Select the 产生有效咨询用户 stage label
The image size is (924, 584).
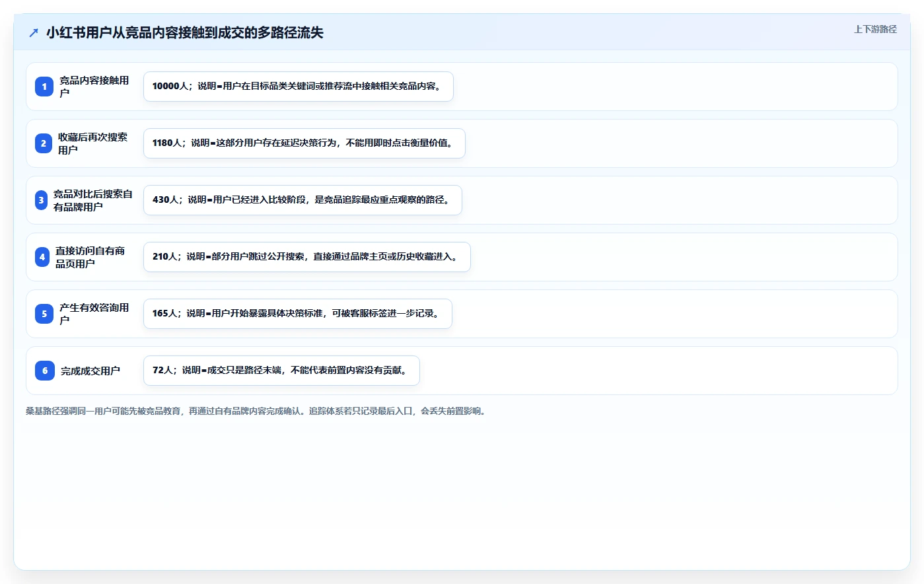pos(94,314)
